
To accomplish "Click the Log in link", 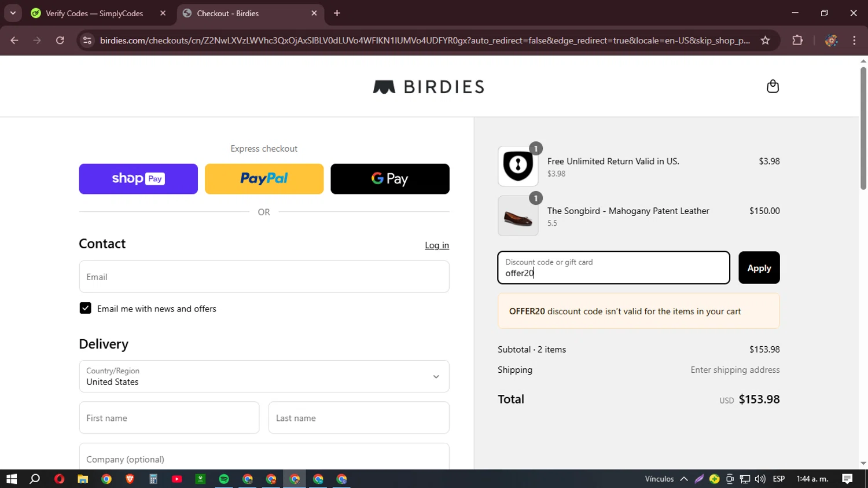I will [437, 245].
